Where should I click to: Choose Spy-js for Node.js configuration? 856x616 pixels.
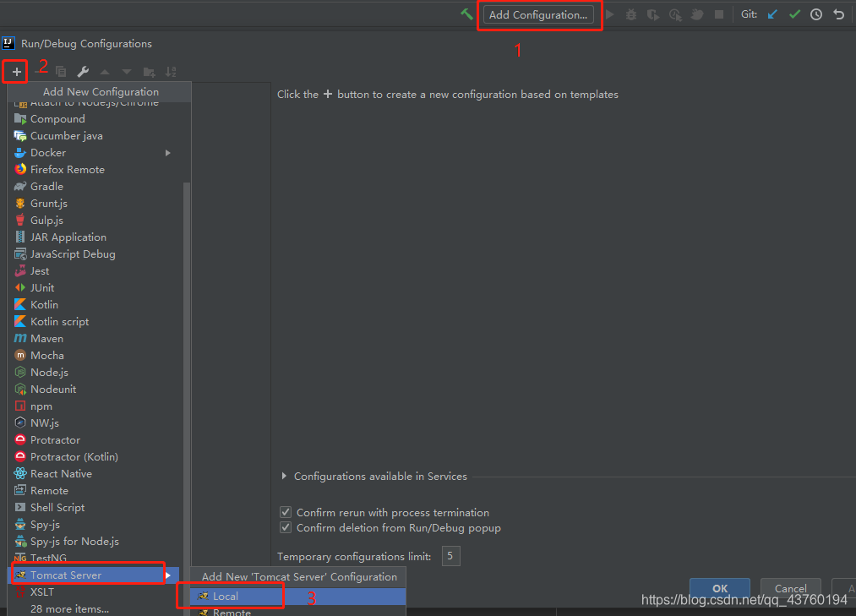point(92,542)
